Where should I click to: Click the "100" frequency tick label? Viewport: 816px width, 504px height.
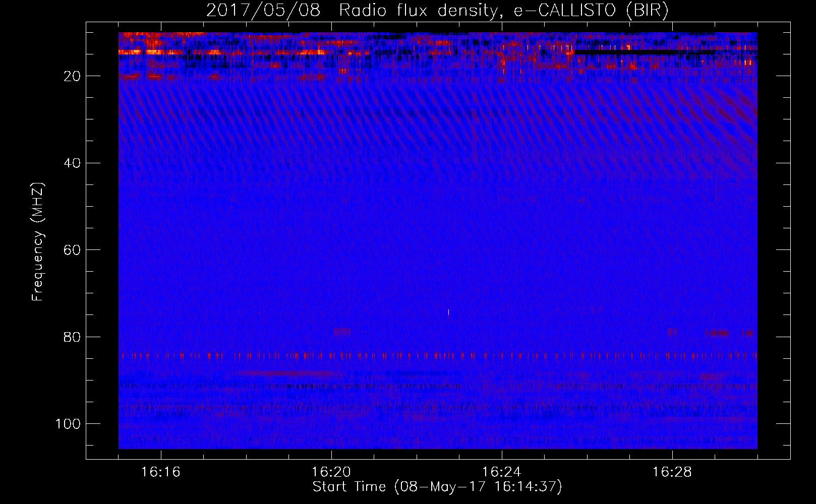[x=68, y=424]
